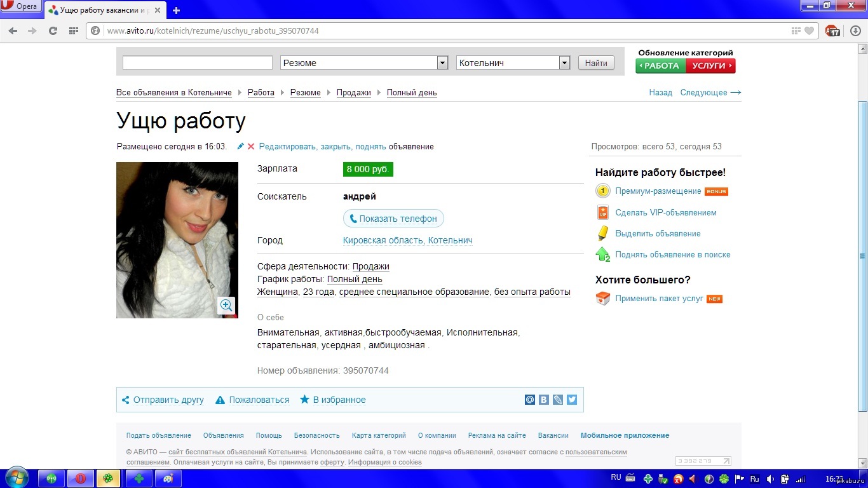
Task: Open the Opera main menu
Action: pos(21,7)
